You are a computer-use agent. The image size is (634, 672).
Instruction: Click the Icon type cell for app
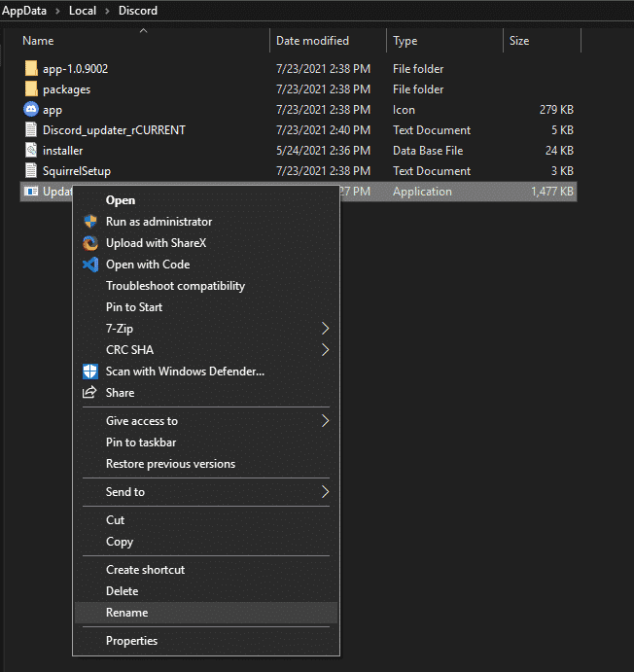tap(404, 110)
